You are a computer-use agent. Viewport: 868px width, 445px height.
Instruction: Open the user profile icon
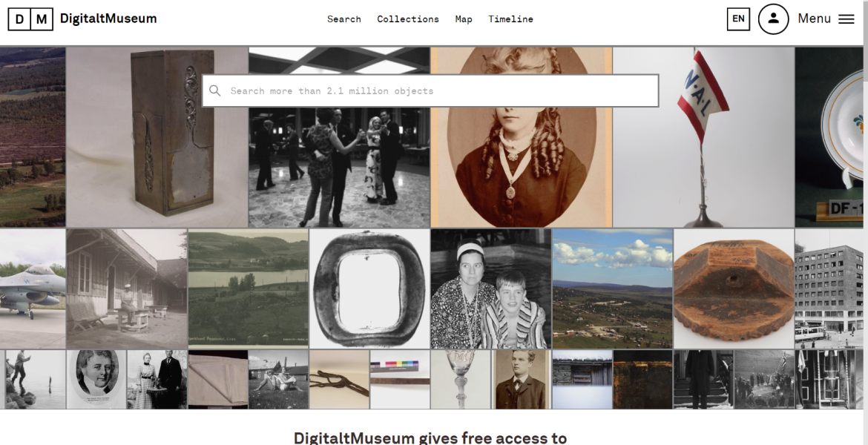click(773, 19)
